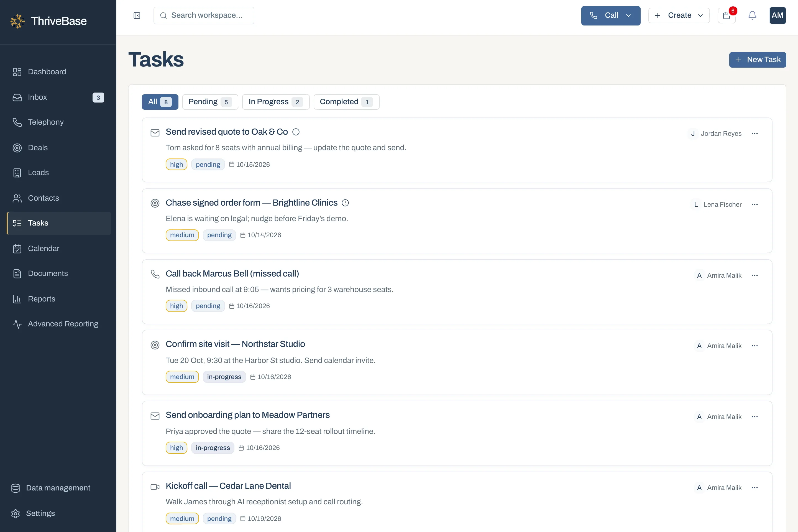
Task: Click the envelope icon of Oak & Co task
Action: 155,133
